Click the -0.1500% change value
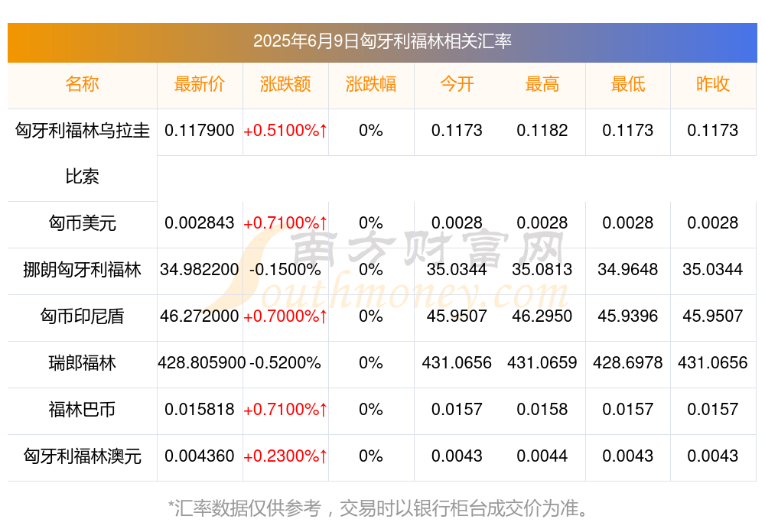The height and width of the screenshot is (532, 765). 285,270
